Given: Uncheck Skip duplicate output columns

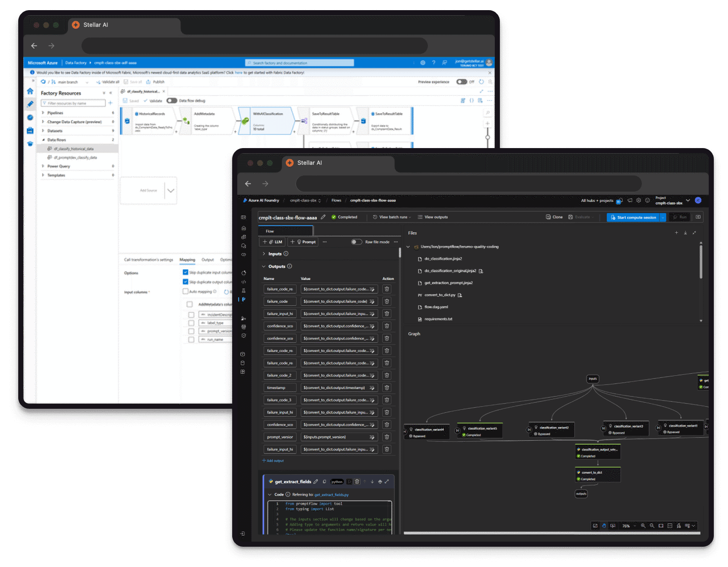Looking at the screenshot, I should (186, 281).
